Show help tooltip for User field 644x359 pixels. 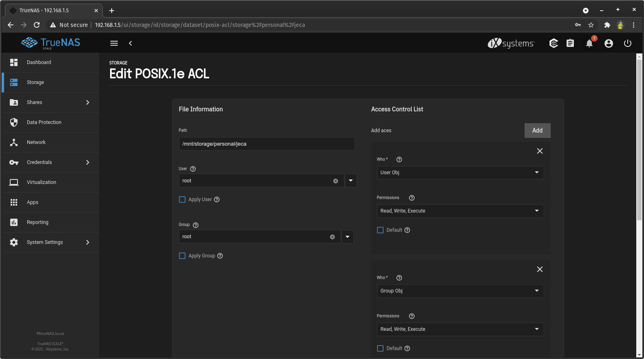pos(193,169)
